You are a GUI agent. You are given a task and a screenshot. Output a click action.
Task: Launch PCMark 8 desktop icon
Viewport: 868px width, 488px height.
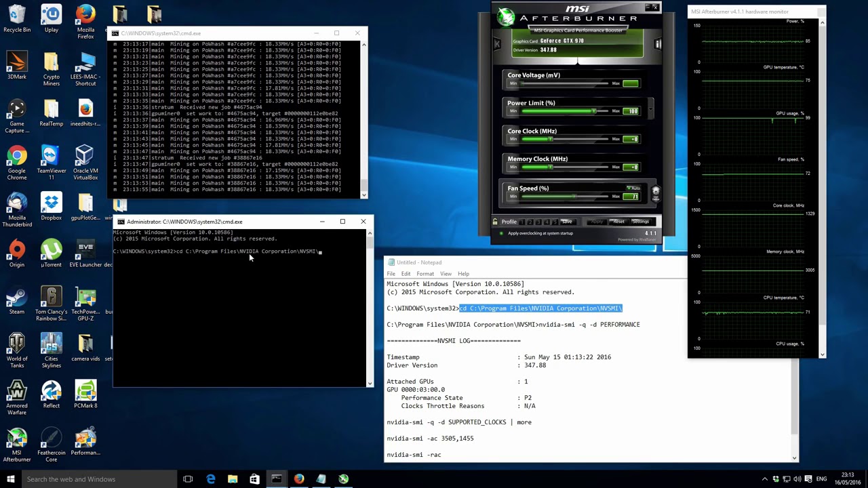(85, 394)
